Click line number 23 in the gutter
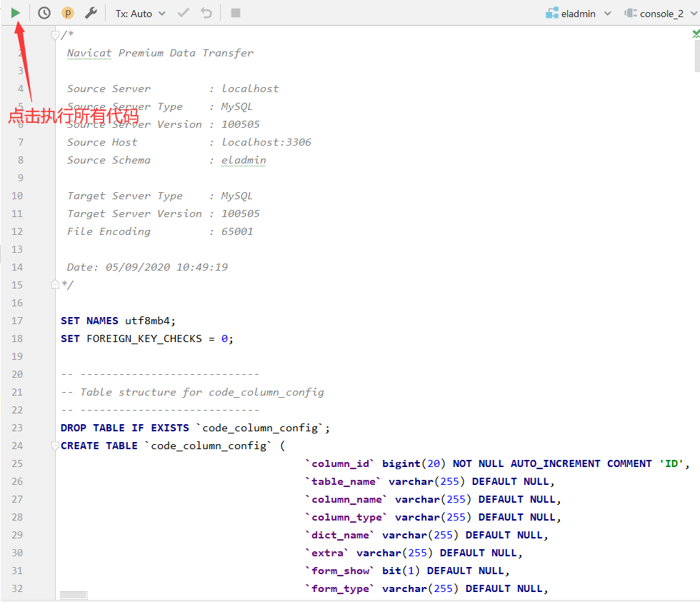The height and width of the screenshot is (602, 700). point(16,427)
